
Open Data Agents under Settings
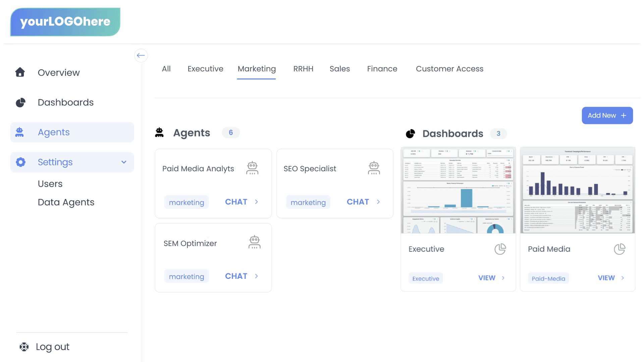pos(66,202)
